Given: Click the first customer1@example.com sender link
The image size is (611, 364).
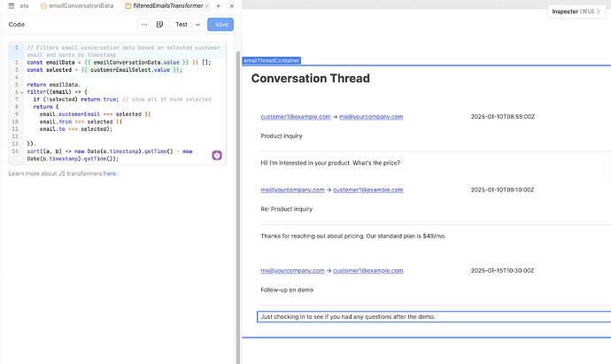Looking at the screenshot, I should (295, 117).
